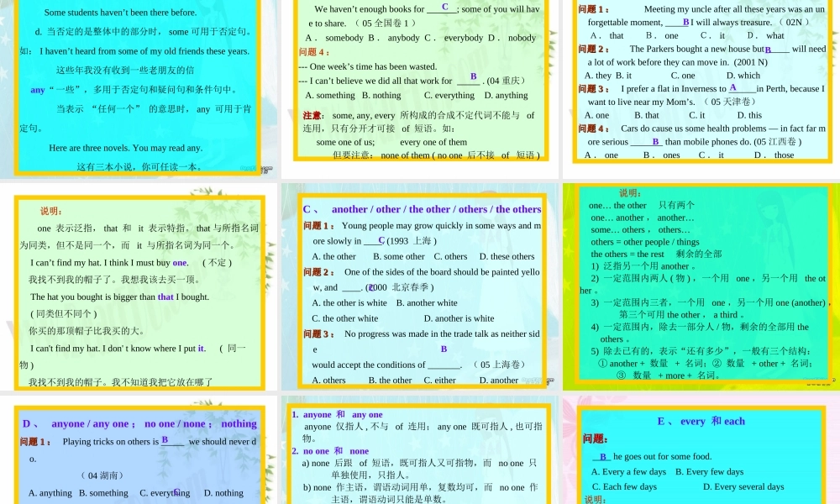Select the translation '这些年我没有收到一些老朋友的信'

[125, 71]
